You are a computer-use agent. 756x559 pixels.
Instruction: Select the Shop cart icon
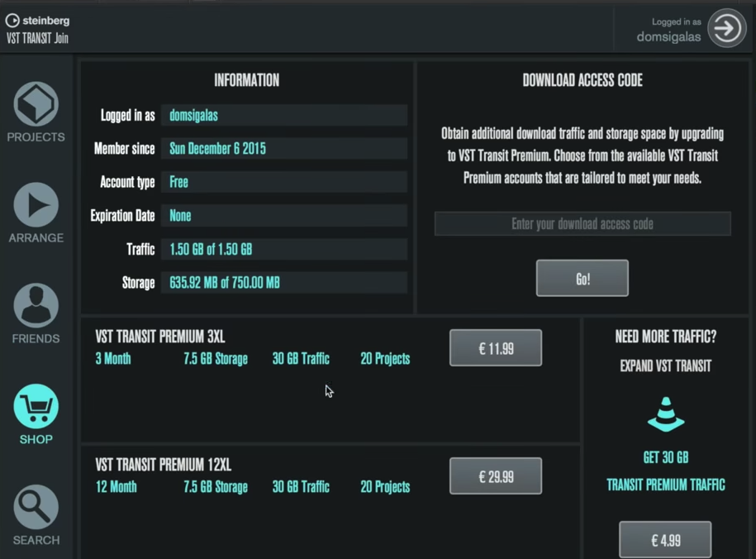pos(36,407)
